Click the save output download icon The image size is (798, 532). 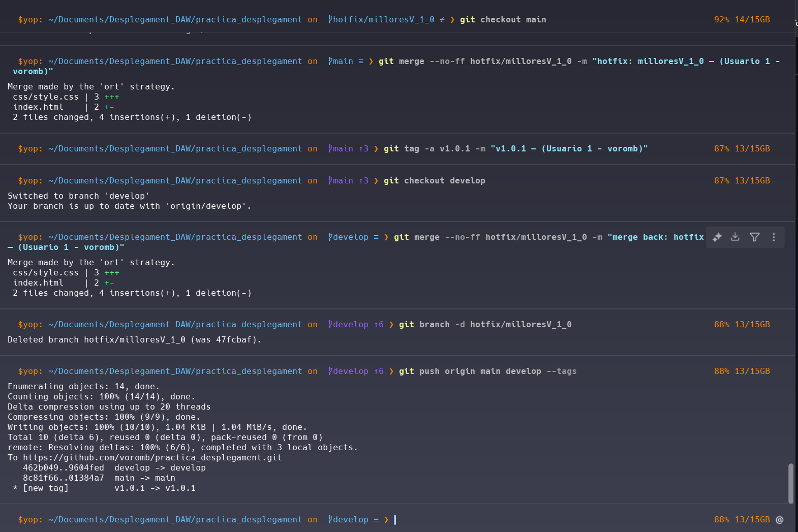tap(735, 237)
